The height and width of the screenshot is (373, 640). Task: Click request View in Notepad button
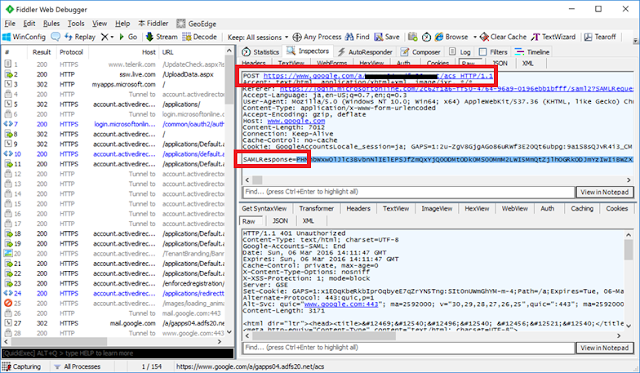point(604,192)
